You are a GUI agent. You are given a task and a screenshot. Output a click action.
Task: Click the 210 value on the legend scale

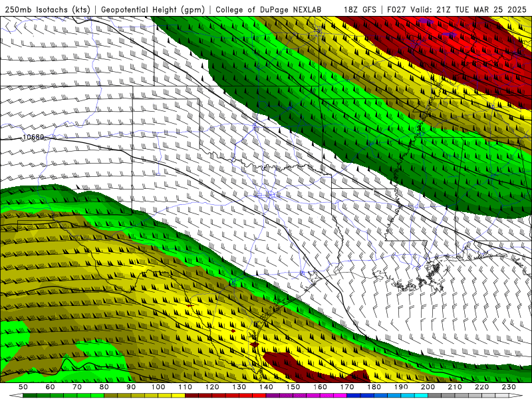click(456, 387)
